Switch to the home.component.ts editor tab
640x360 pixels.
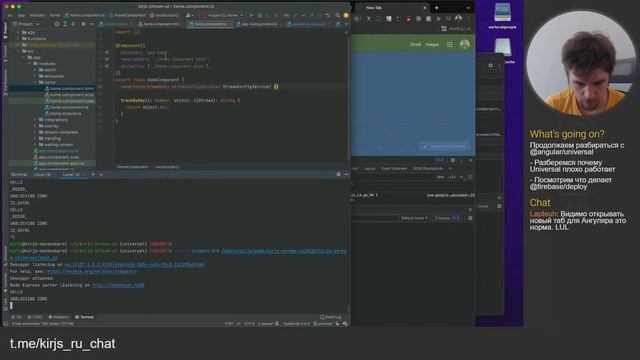[210, 24]
